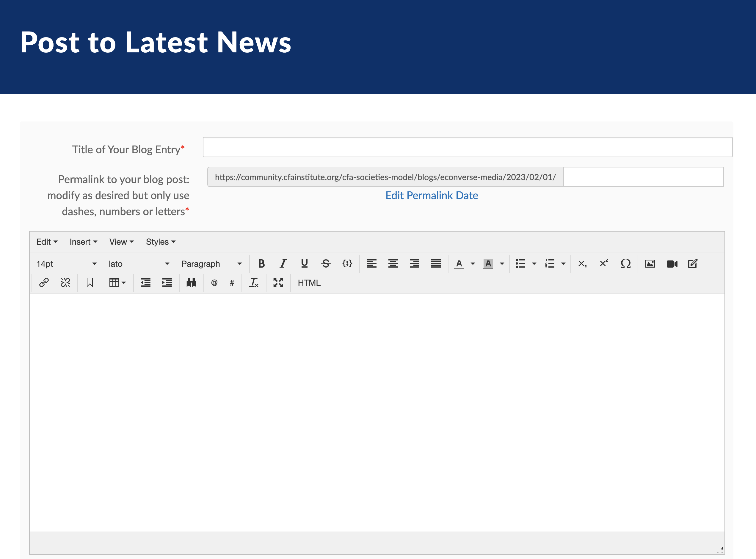
Task: Insert a code sample
Action: point(347,264)
